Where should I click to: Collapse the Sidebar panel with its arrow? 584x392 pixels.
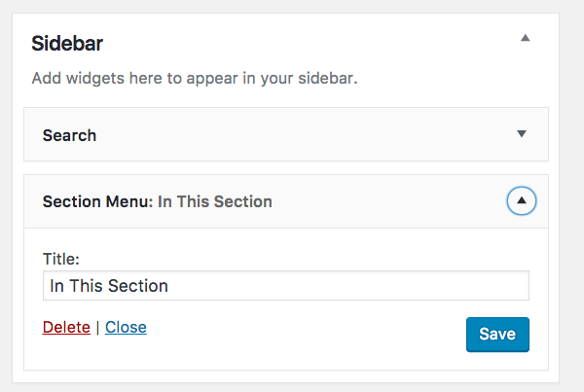(525, 38)
